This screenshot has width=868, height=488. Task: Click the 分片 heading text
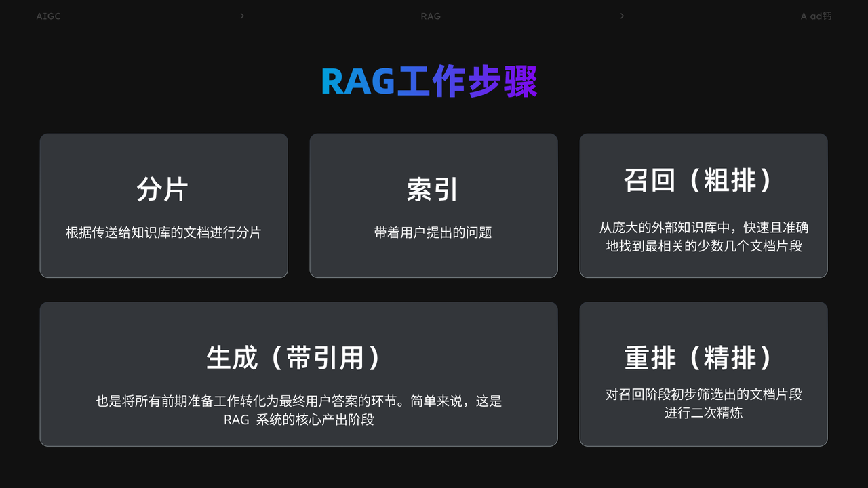pyautogui.click(x=163, y=189)
